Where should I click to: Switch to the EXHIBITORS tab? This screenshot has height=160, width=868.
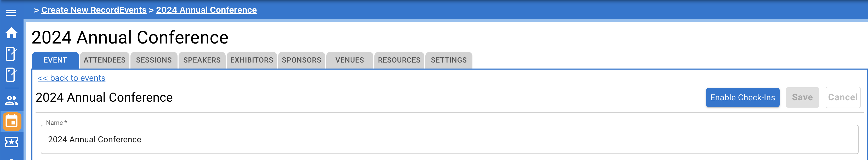[x=251, y=60]
